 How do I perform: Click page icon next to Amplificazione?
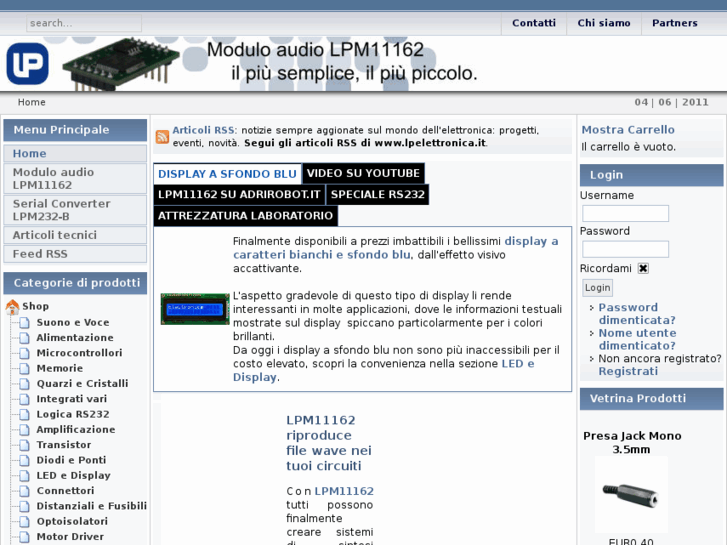click(x=25, y=430)
